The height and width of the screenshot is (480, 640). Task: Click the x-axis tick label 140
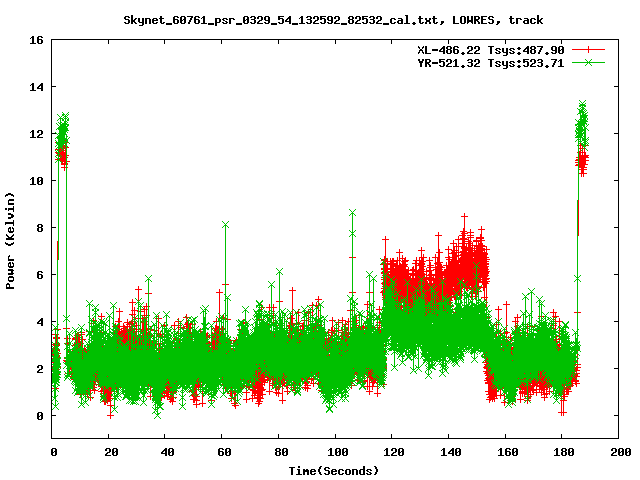[x=451, y=452]
